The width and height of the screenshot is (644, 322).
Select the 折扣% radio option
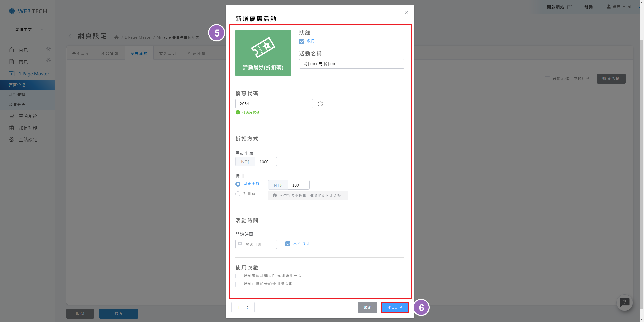(x=238, y=194)
